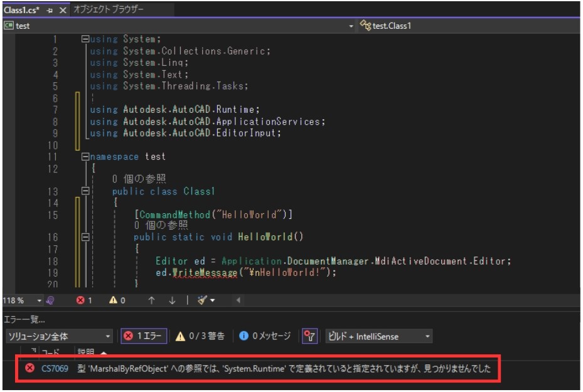The image size is (583, 392).
Task: Open the test.Class1 type dropdown
Action: click(x=469, y=26)
